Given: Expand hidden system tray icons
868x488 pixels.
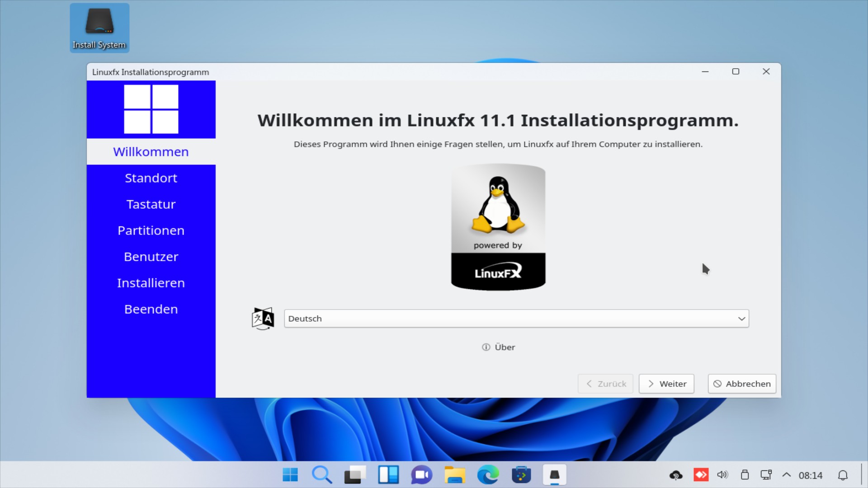Looking at the screenshot, I should (x=787, y=475).
